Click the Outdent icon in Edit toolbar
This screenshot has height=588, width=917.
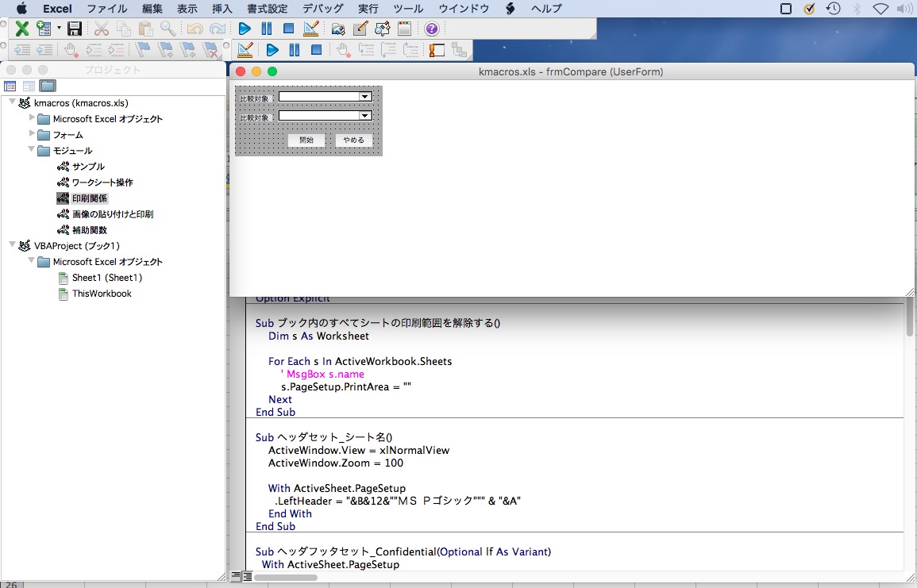point(44,50)
